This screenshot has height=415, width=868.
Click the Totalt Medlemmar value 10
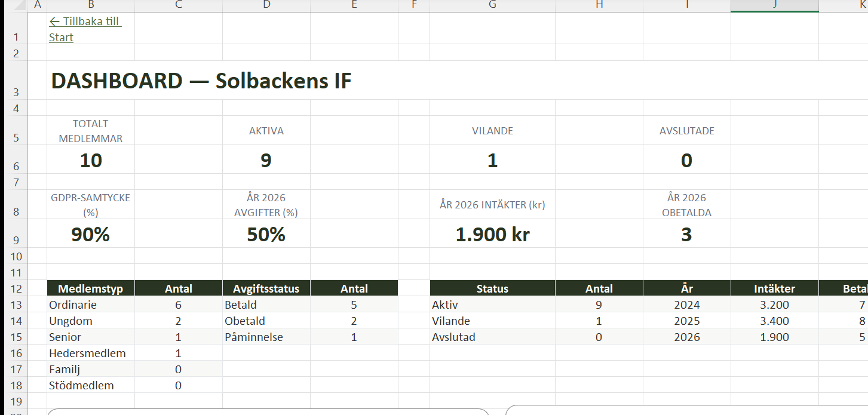[91, 160]
